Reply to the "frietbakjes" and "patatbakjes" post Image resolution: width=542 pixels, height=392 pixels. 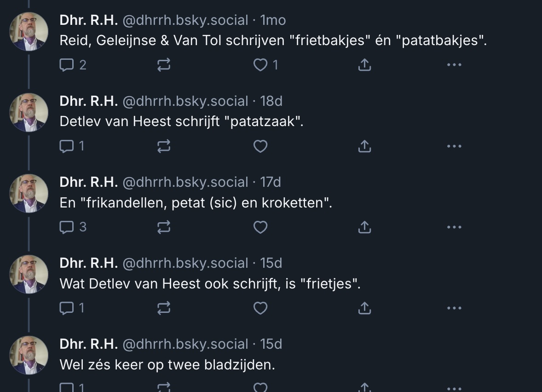point(67,65)
